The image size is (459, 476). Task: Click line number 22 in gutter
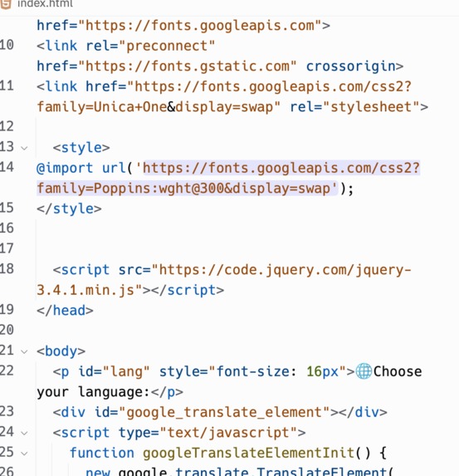7,370
